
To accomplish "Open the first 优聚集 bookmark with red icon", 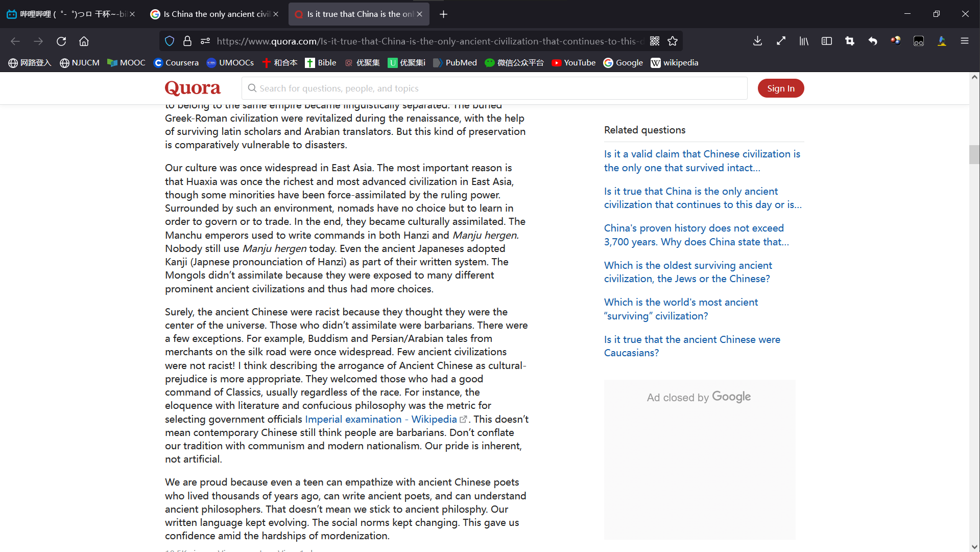I will [x=363, y=63].
